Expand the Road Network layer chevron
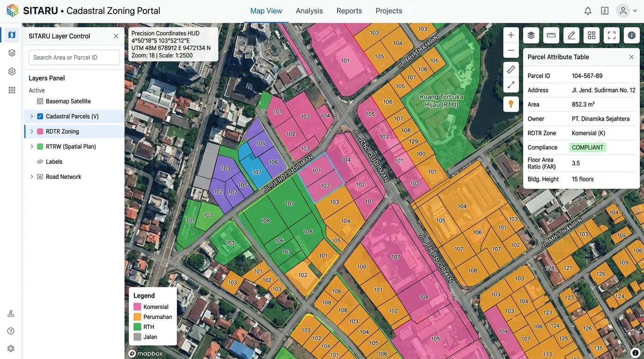The image size is (644, 359). (32, 177)
